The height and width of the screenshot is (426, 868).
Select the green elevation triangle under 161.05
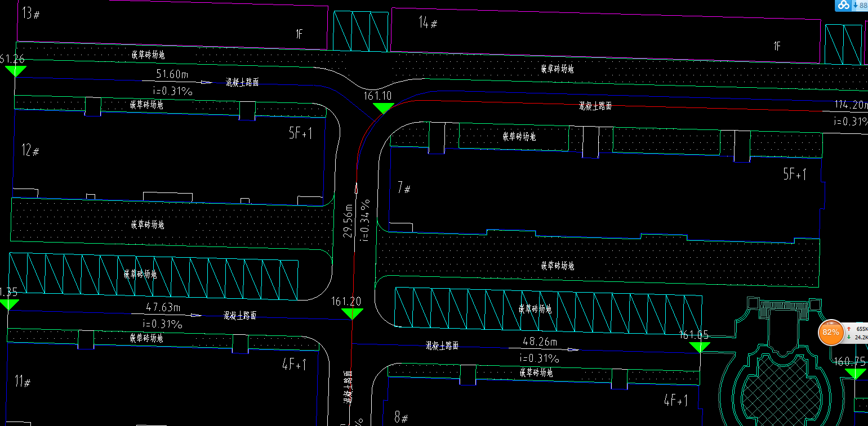(700, 347)
